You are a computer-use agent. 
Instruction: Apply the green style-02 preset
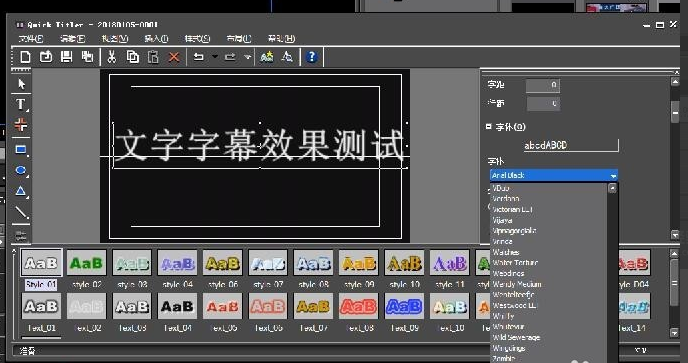tap(86, 263)
